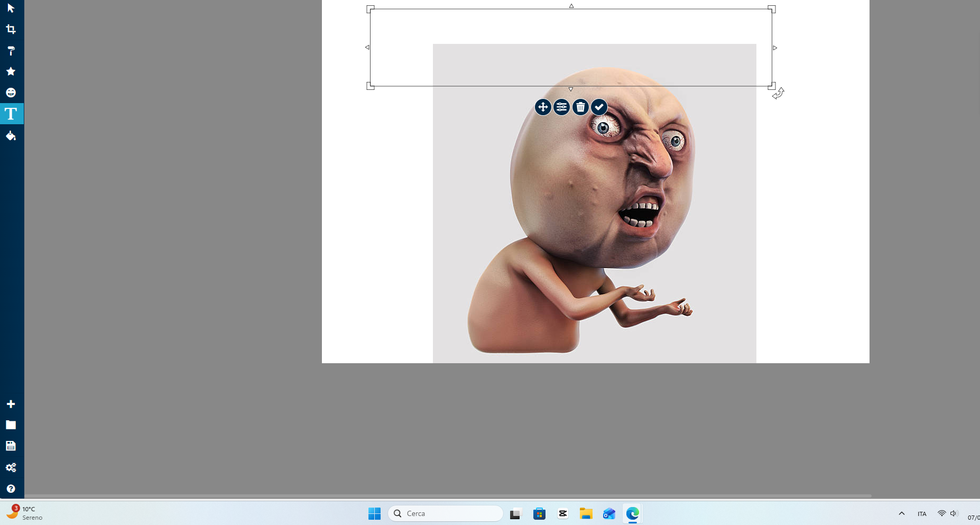Save the project with the save icon
Screen dimensions: 980x525
(11, 446)
